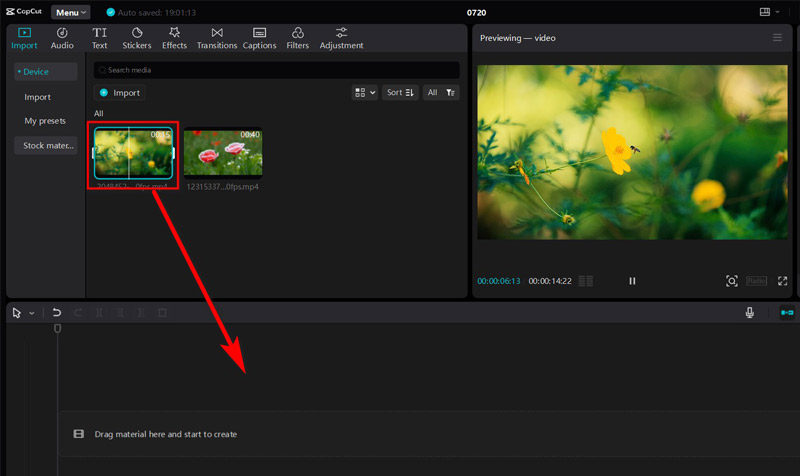
Task: Click the Redo arrow
Action: pyautogui.click(x=78, y=313)
